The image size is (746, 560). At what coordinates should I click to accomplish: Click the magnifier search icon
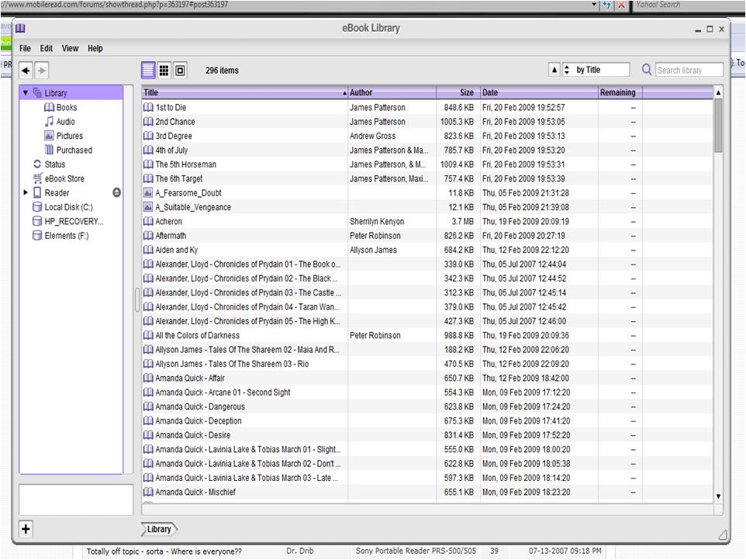pyautogui.click(x=647, y=70)
